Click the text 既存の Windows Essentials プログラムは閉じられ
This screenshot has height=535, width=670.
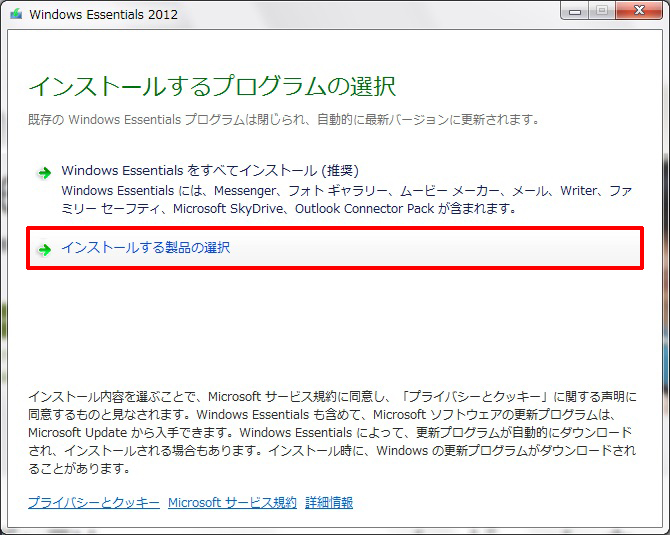pyautogui.click(x=166, y=120)
